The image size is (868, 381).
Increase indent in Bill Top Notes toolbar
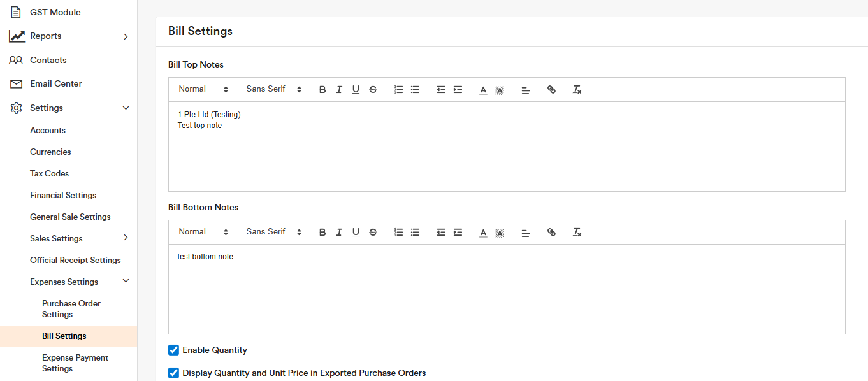pyautogui.click(x=458, y=90)
